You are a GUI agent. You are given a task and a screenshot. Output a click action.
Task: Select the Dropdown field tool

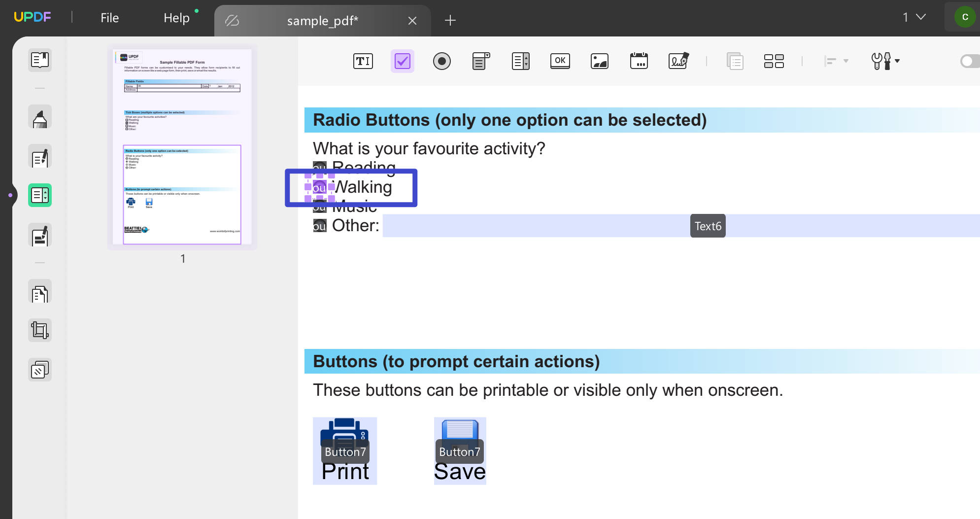pos(480,61)
